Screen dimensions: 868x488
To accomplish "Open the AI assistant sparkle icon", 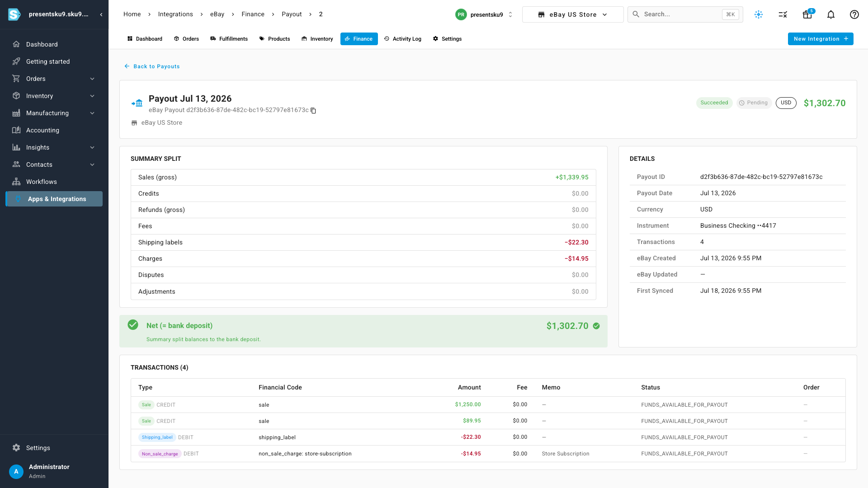I will (x=759, y=14).
